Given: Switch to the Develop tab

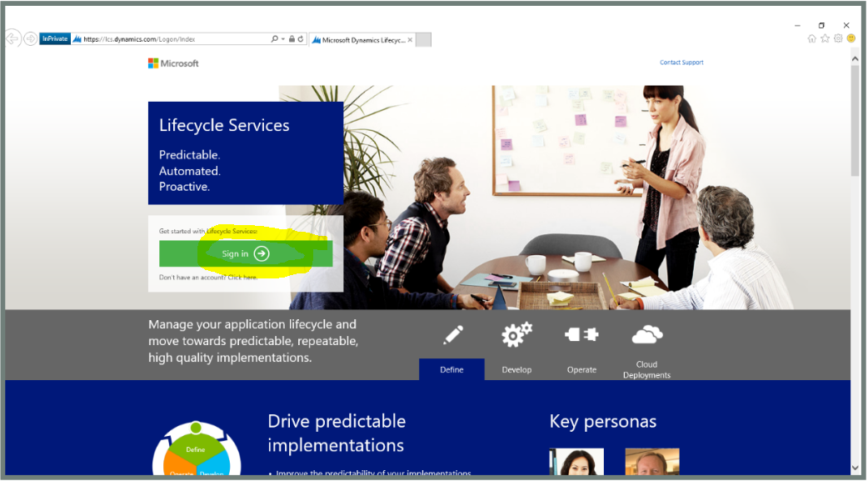Looking at the screenshot, I should point(516,369).
